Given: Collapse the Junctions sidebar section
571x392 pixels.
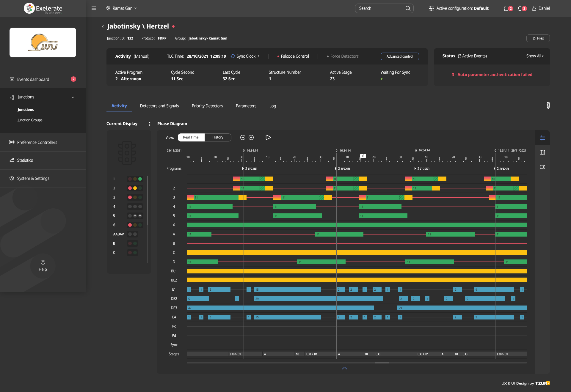Looking at the screenshot, I should [x=73, y=97].
